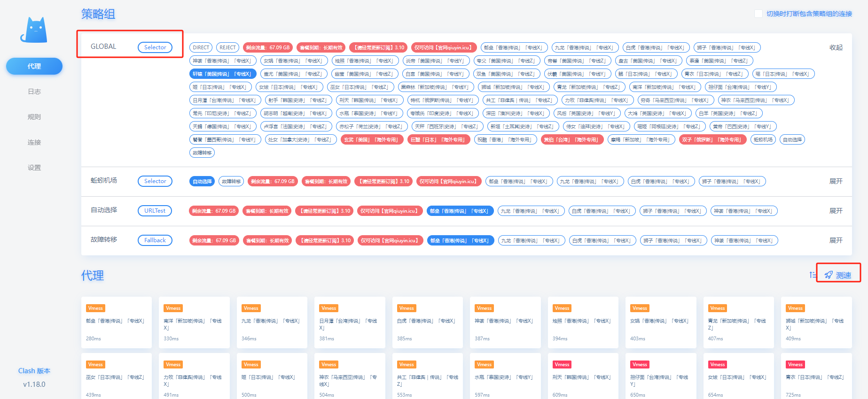Click the 280ms 都垒 香港 Vmess card
868x399 pixels.
point(117,322)
